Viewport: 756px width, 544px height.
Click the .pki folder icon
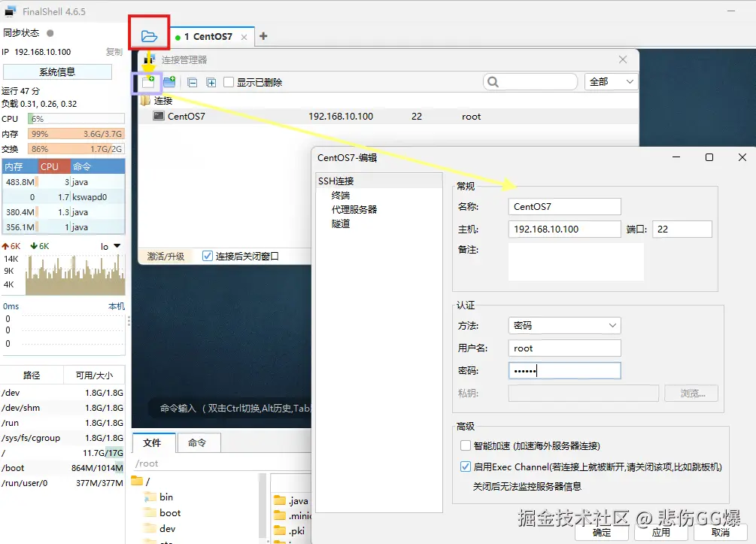pos(280,530)
